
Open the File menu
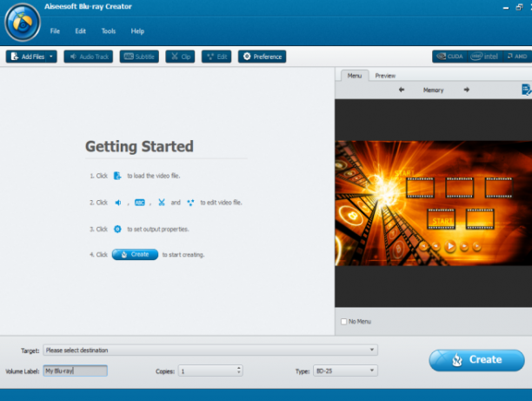click(x=55, y=31)
